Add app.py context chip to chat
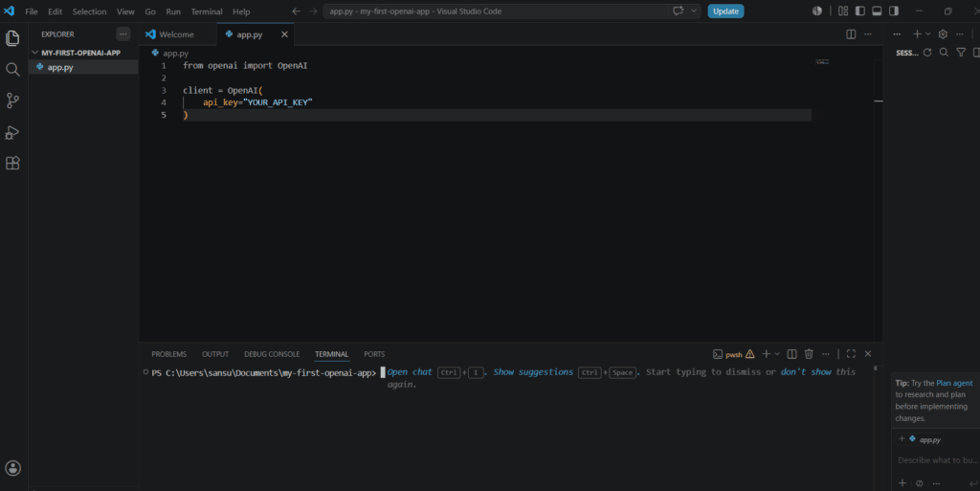This screenshot has width=980, height=491. [920, 439]
